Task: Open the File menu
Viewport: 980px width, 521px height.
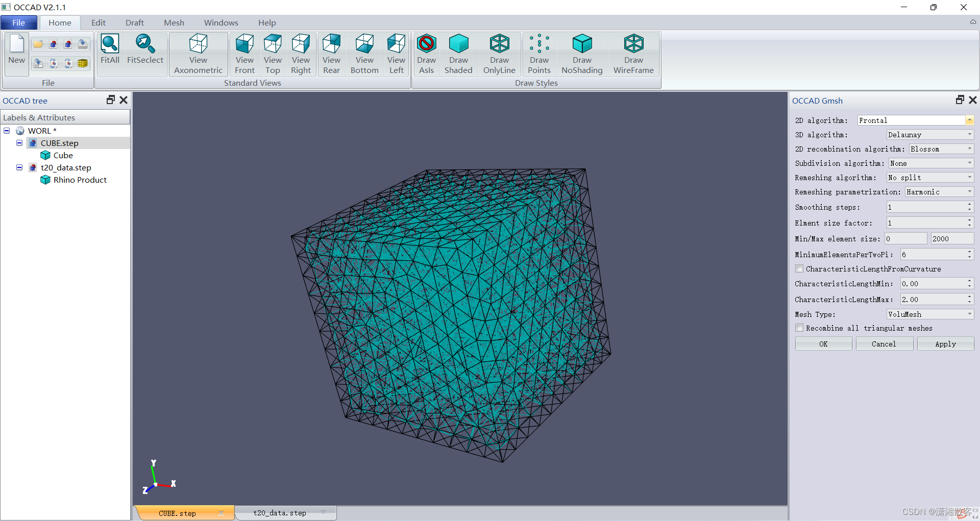Action: [x=18, y=22]
